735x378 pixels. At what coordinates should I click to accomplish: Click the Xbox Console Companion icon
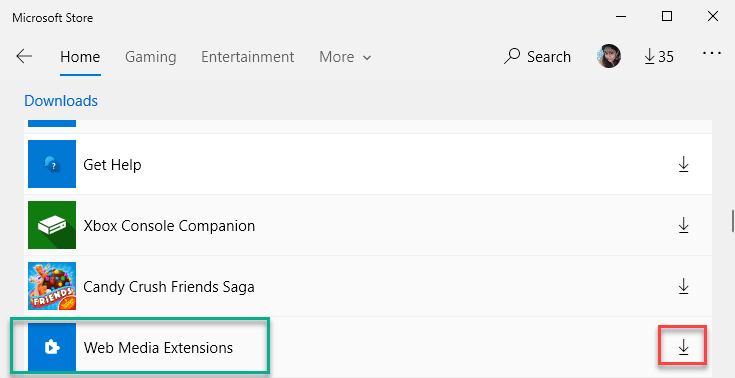tap(52, 225)
